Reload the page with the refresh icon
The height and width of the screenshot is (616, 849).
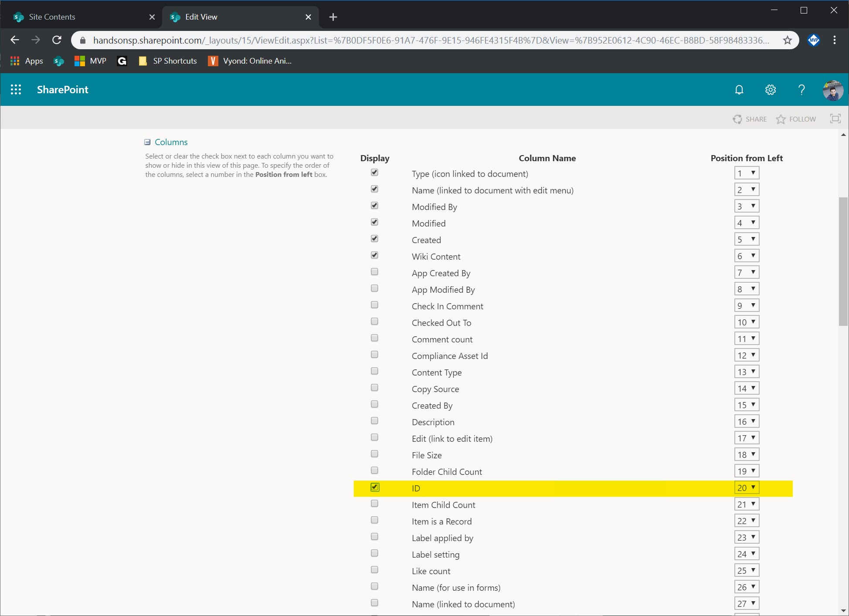tap(57, 40)
